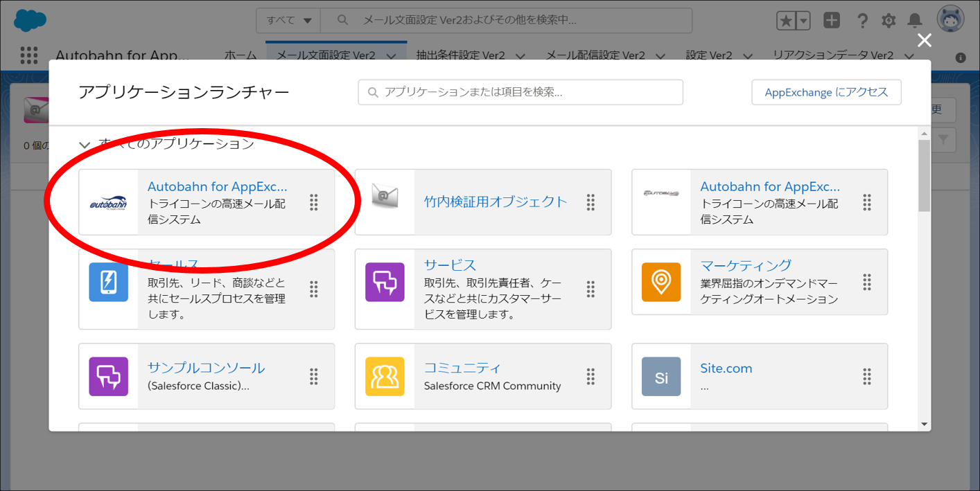Image resolution: width=980 pixels, height=491 pixels.
Task: Click the purple サービス app icon
Action: [385, 282]
